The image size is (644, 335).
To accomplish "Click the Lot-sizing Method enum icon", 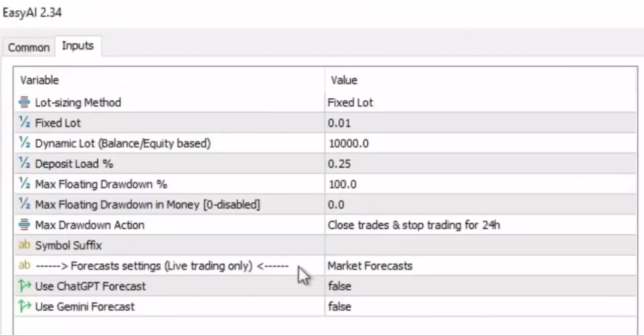I will coord(24,103).
